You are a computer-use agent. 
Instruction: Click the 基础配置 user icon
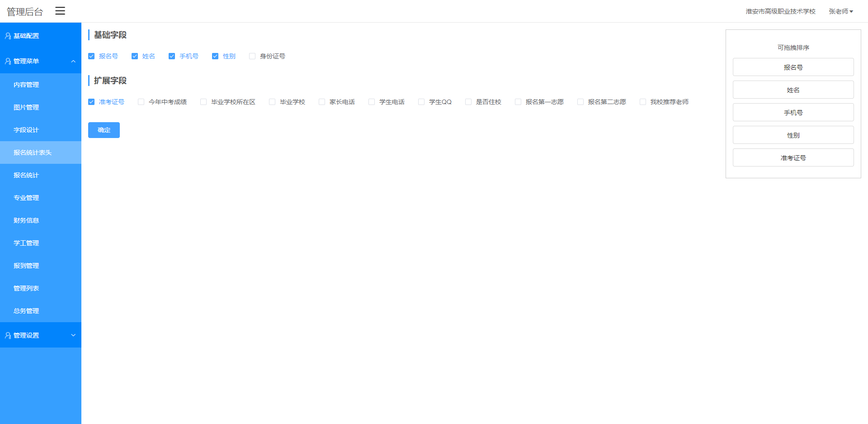pos(8,36)
